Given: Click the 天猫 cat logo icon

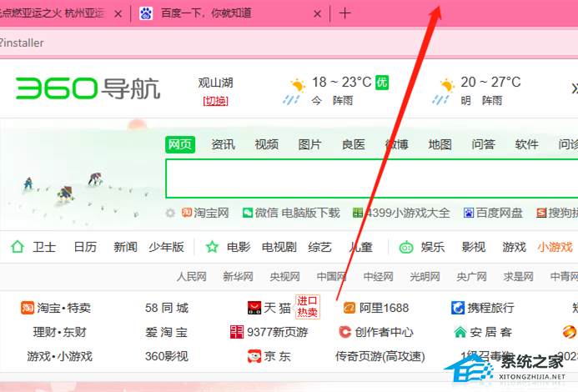Looking at the screenshot, I should point(254,308).
